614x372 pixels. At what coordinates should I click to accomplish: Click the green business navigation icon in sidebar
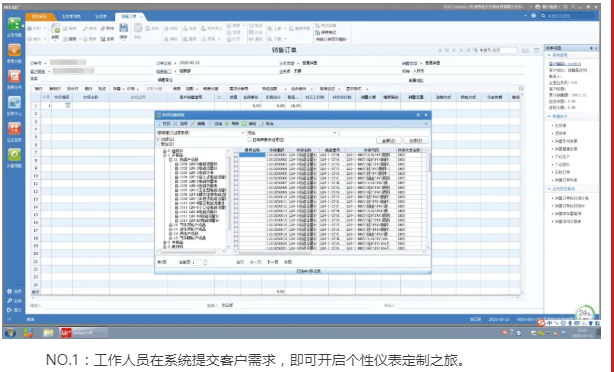14,24
